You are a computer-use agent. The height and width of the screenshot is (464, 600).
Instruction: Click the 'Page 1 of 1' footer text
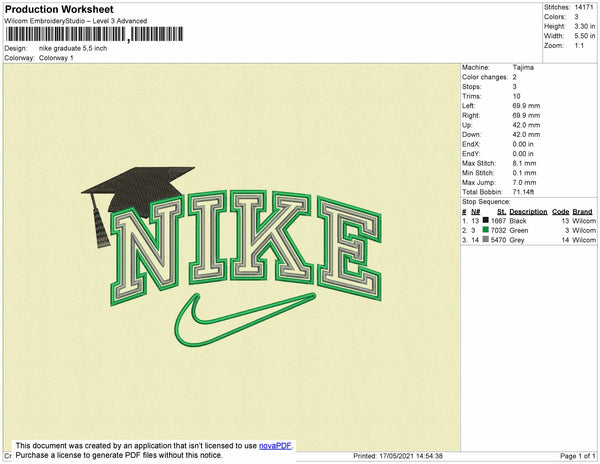click(578, 456)
